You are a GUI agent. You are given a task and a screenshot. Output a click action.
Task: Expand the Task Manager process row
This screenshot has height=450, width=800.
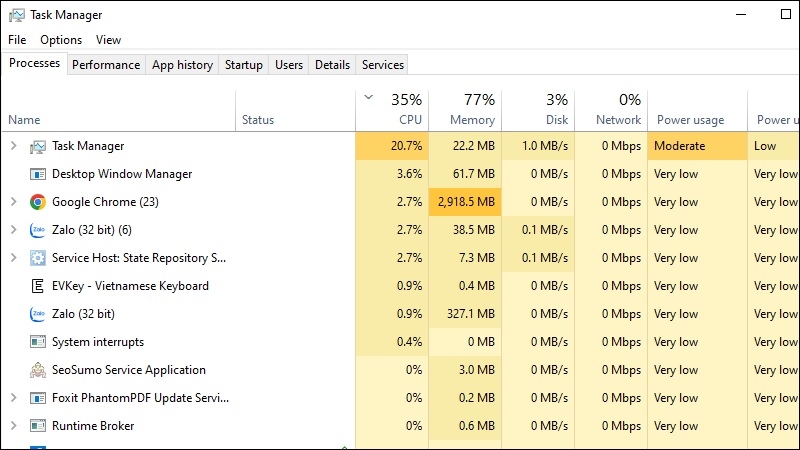14,146
